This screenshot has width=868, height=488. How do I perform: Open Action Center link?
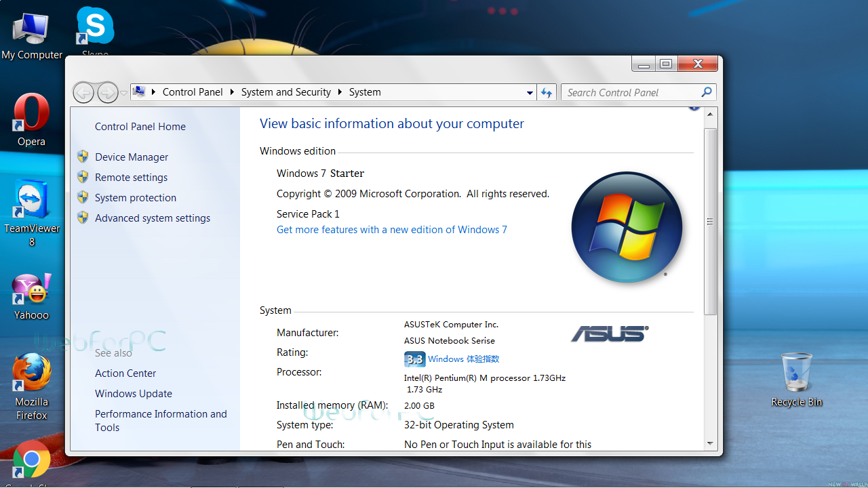point(125,373)
